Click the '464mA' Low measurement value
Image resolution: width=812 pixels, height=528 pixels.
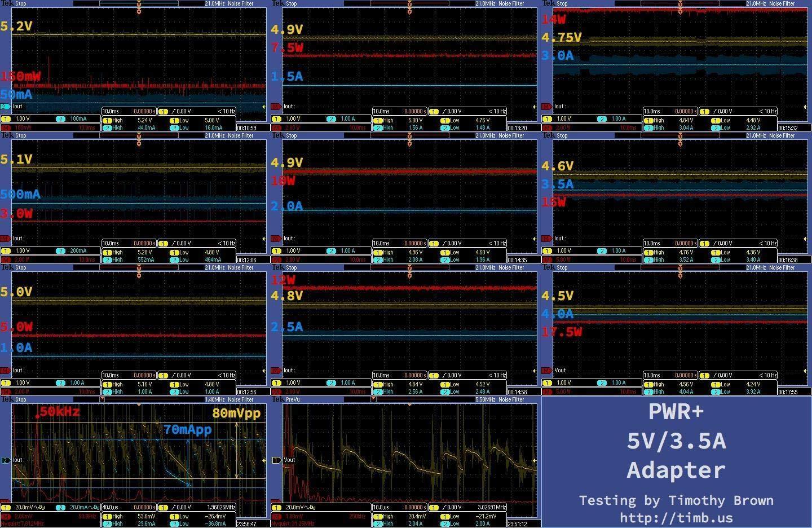pyautogui.click(x=213, y=259)
